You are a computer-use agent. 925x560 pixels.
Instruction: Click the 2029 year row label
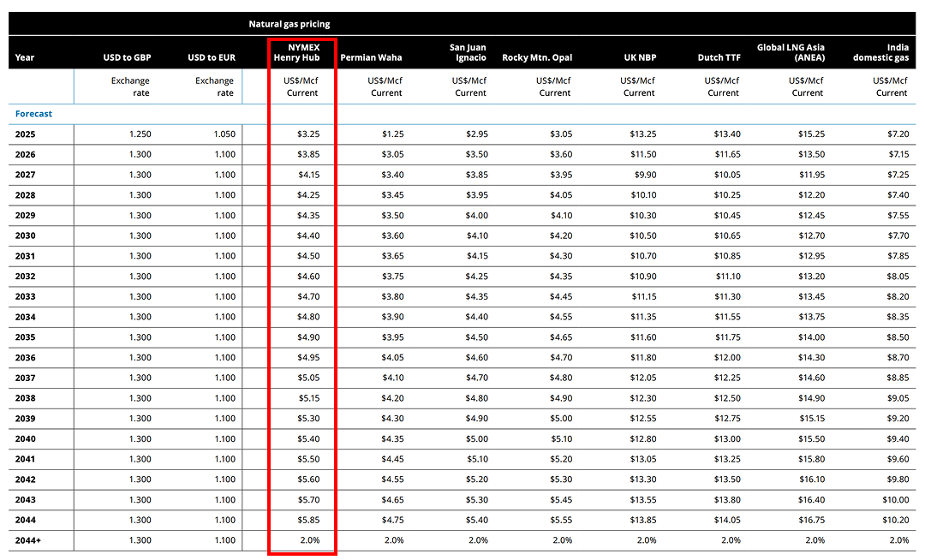(x=26, y=216)
